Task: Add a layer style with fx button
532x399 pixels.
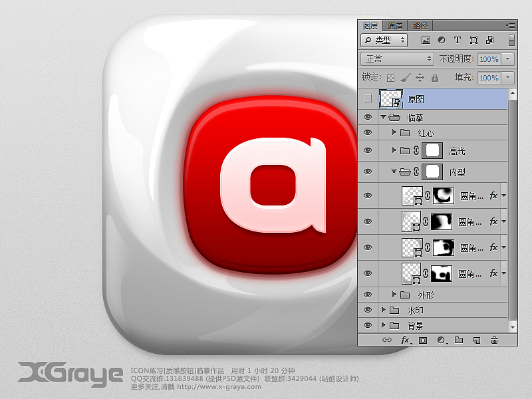Action: [406, 340]
